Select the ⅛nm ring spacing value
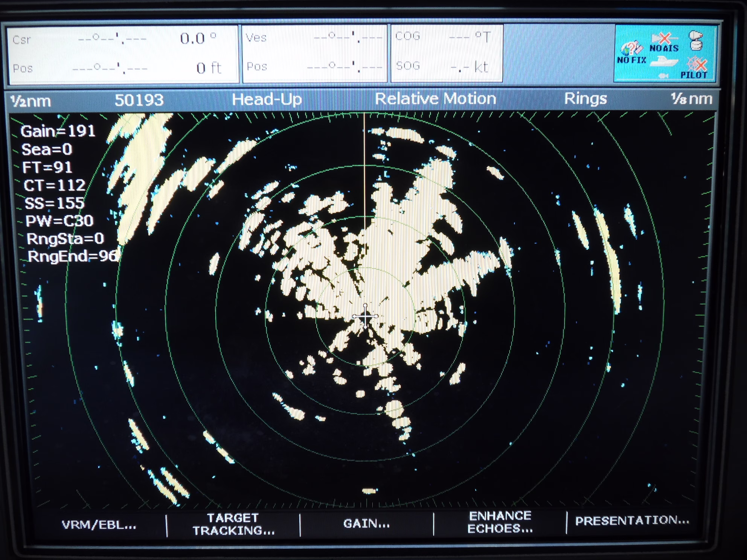The height and width of the screenshot is (560, 747). coord(692,99)
